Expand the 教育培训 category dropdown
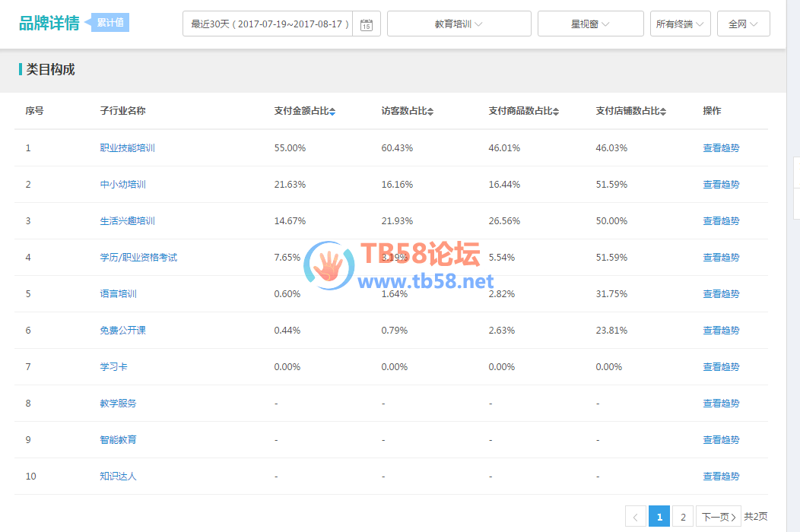The width and height of the screenshot is (800, 532). [x=459, y=24]
